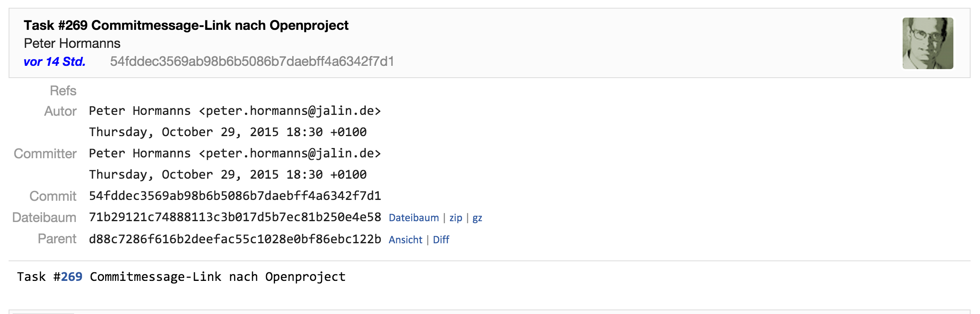
Task: Open the 'vor 14 Std.' timestamp link
Action: click(x=54, y=62)
